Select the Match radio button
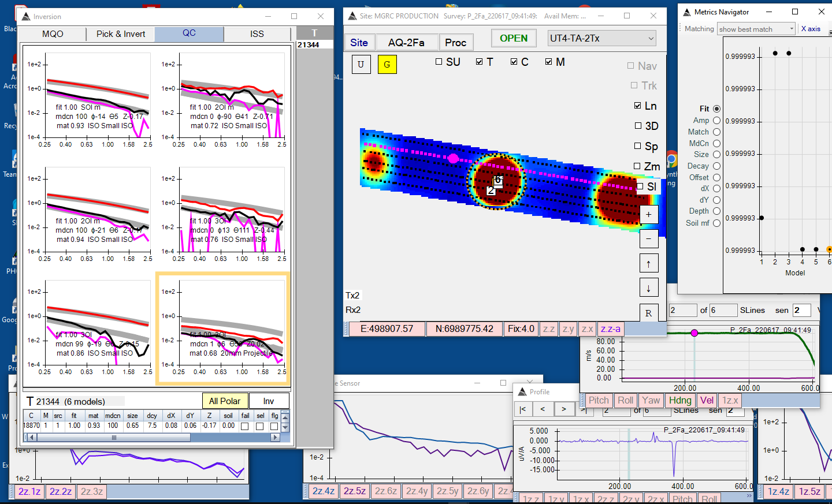 coord(716,132)
